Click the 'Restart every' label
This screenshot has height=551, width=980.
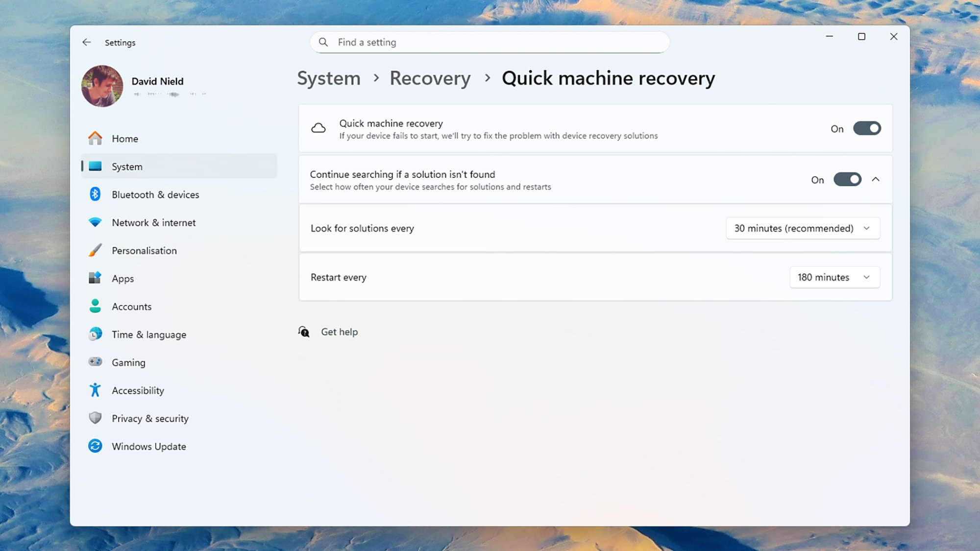(x=338, y=277)
